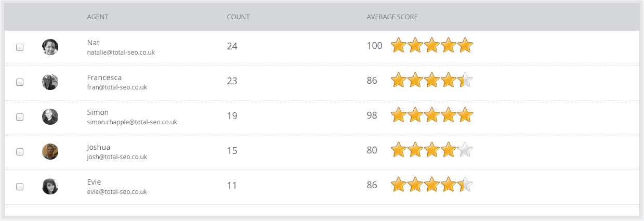Select Francesca's row checkbox
Viewport: 644px width, 221px height.
click(20, 82)
